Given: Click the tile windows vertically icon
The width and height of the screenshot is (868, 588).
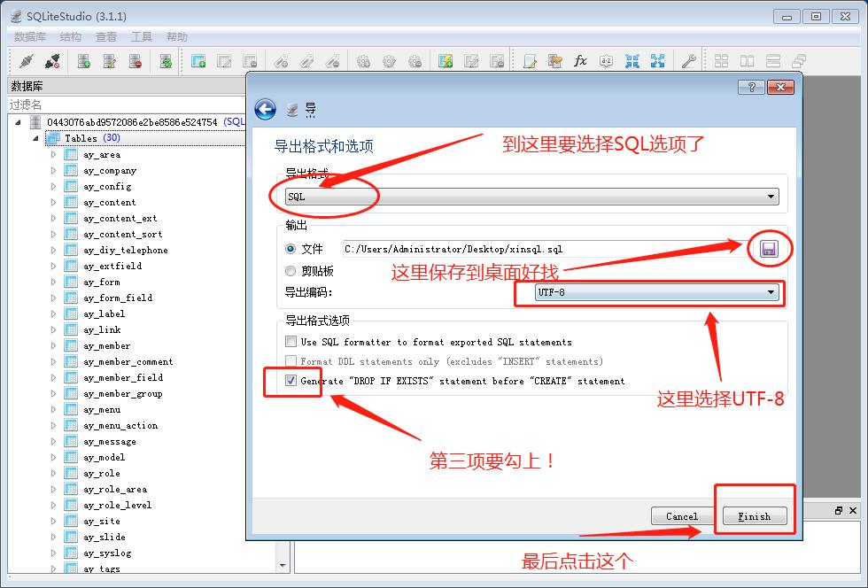Looking at the screenshot, I should pos(772,61).
